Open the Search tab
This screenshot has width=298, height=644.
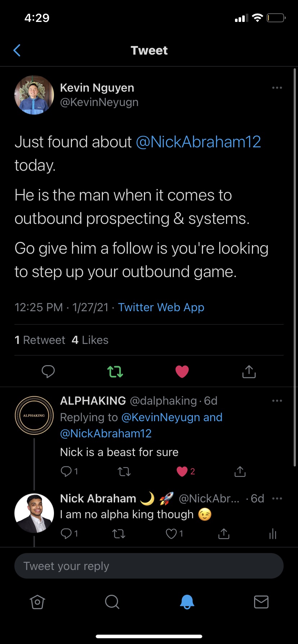(x=112, y=602)
